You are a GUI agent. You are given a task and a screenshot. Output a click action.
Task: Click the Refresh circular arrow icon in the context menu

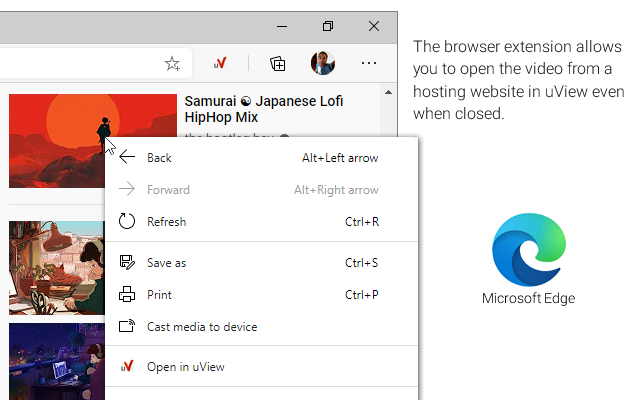127,222
